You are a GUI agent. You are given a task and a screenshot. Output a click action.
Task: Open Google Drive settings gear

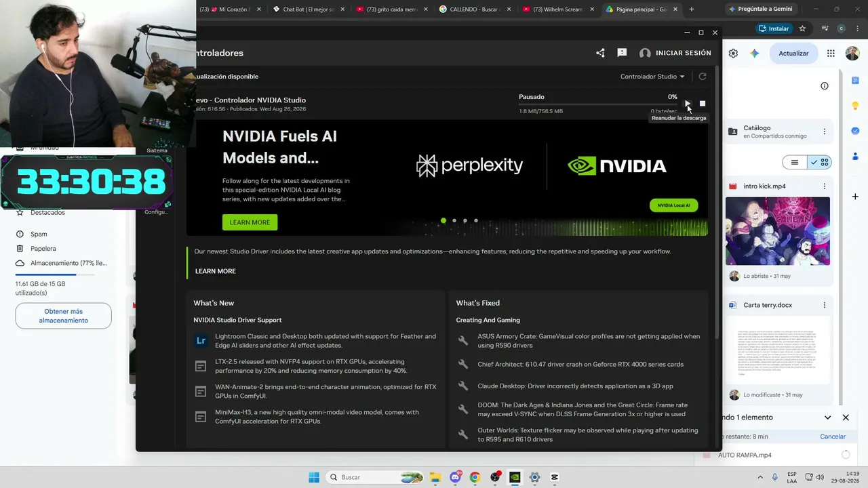tap(733, 53)
